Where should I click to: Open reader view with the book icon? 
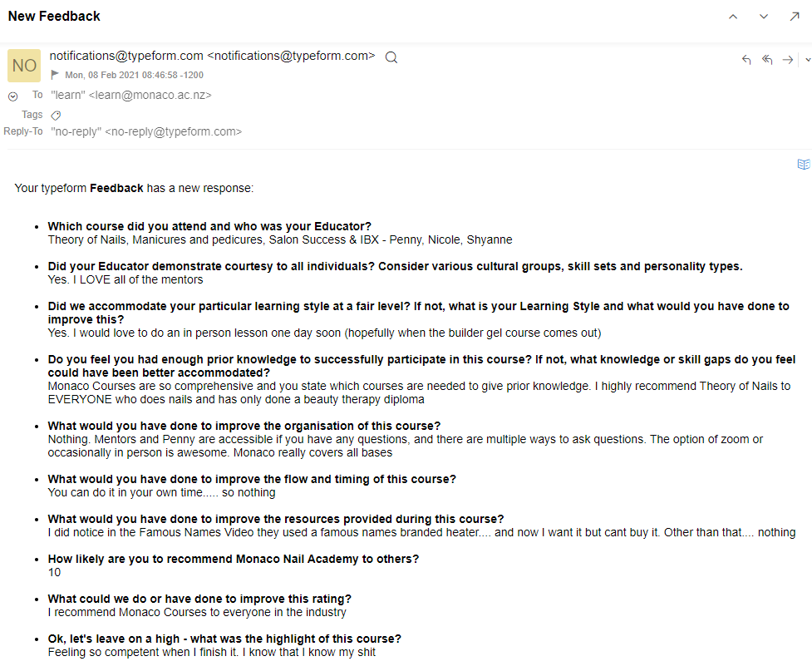[803, 165]
